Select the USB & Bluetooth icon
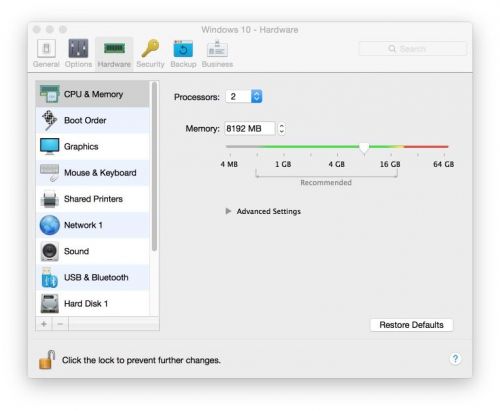 click(x=50, y=278)
